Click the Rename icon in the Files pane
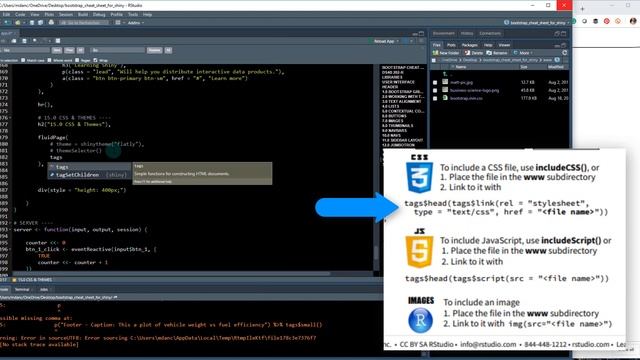The image size is (640, 360). pyautogui.click(x=489, y=53)
